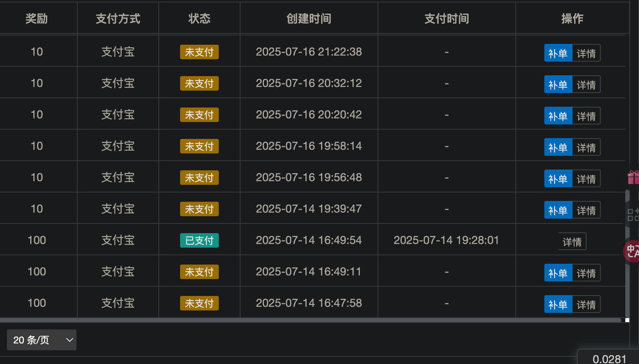Click the 状态 column header
Screen dimensions: 639x364
click(x=199, y=19)
